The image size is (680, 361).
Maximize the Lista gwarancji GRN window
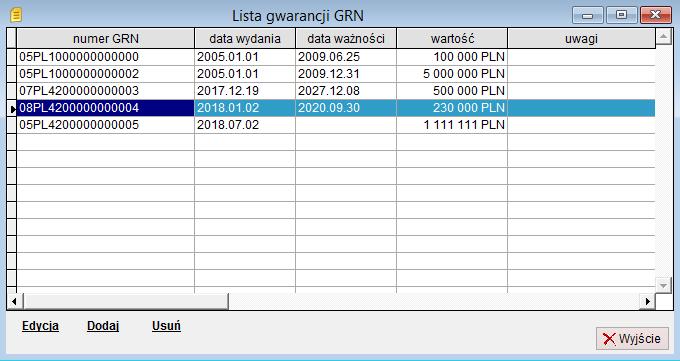click(x=621, y=16)
